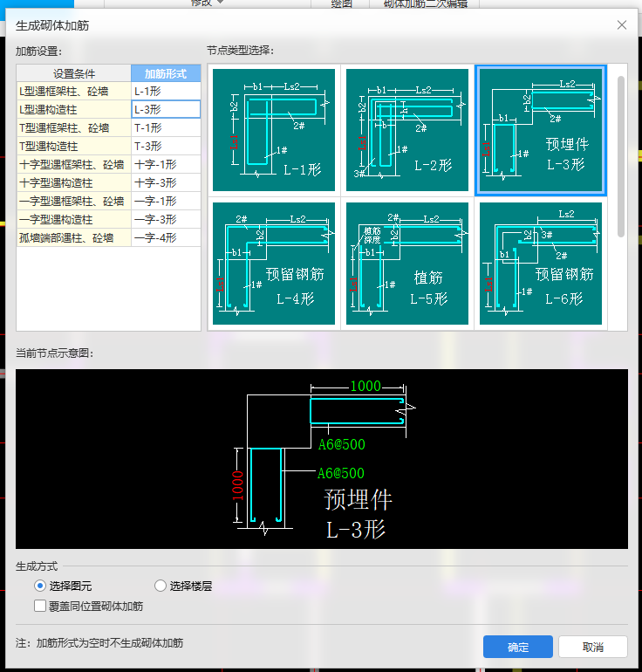Click the node type list scrollbar
642x672 pixels.
(621, 156)
